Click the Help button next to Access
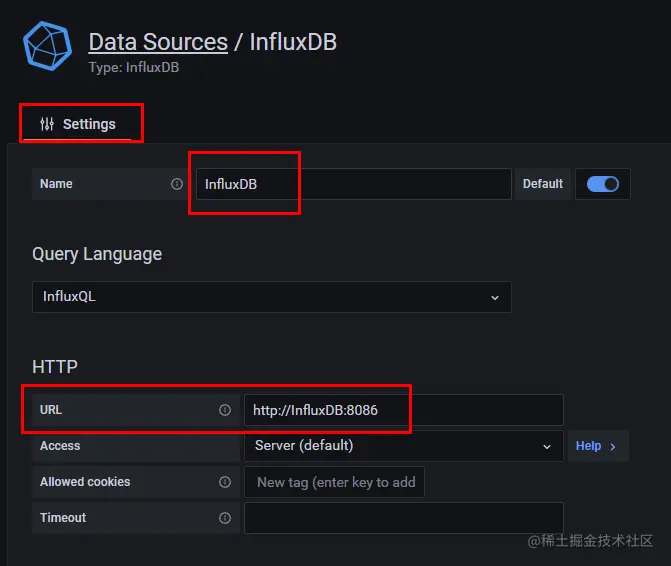Image resolution: width=671 pixels, height=566 pixels. coord(598,446)
